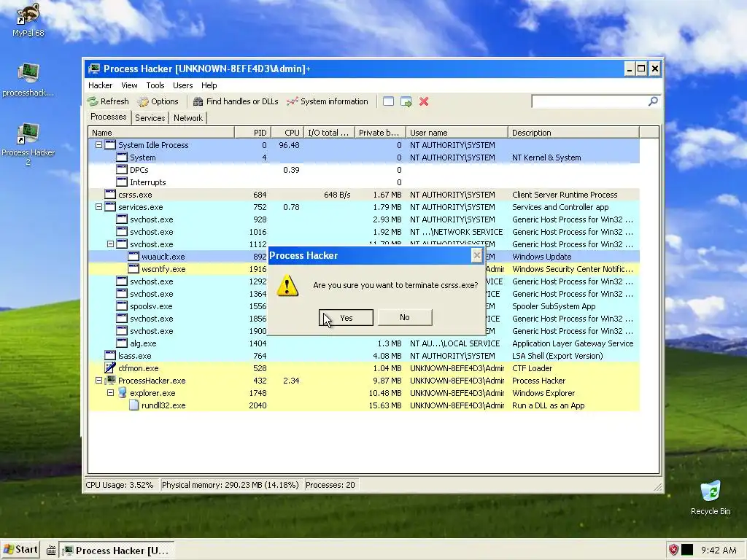This screenshot has width=747, height=560.
Task: Sort by the CPU column header
Action: [287, 133]
